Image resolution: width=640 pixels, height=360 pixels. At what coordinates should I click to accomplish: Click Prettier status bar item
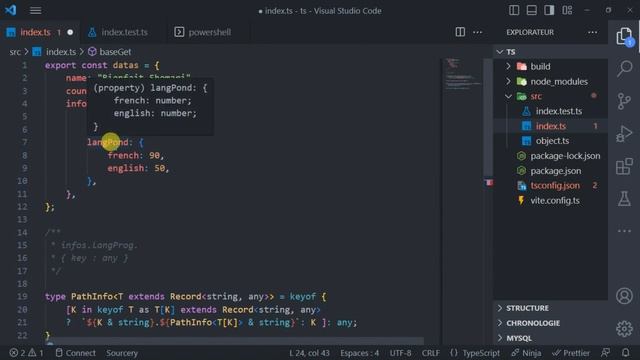pyautogui.click(x=571, y=353)
